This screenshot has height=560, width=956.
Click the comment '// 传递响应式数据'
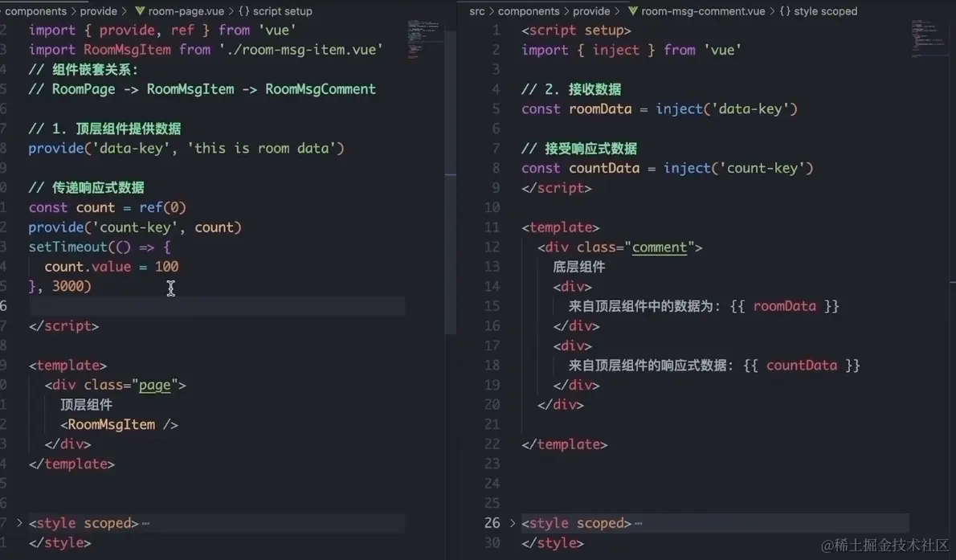click(86, 187)
